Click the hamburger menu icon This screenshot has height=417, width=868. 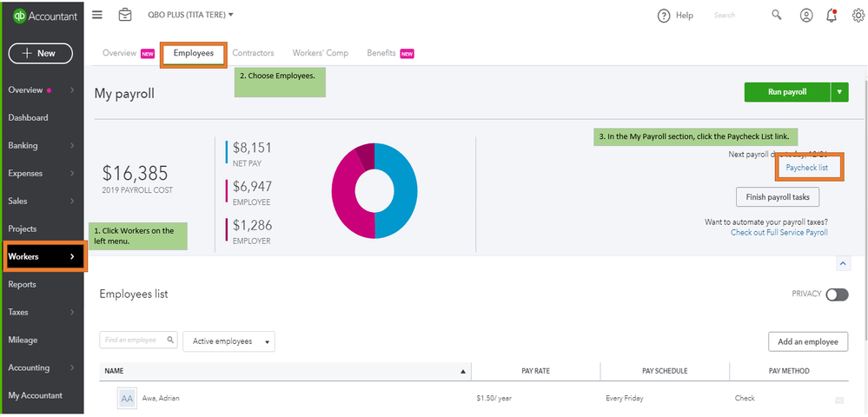(97, 15)
